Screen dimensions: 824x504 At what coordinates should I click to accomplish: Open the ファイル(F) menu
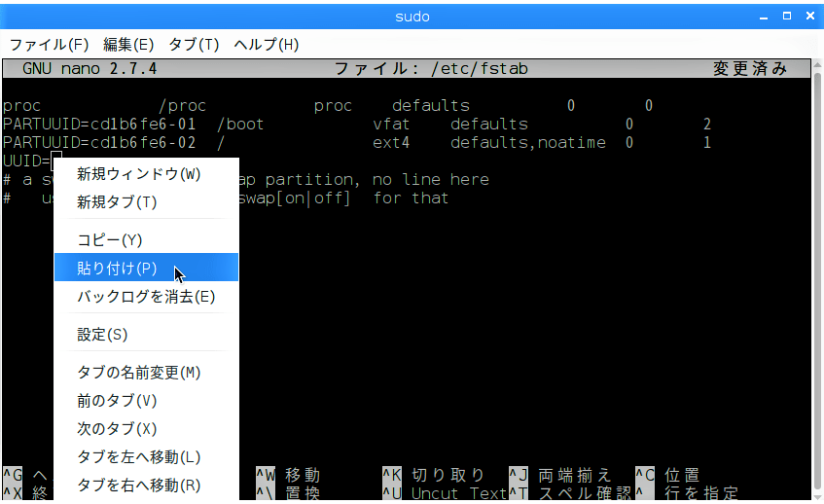49,45
